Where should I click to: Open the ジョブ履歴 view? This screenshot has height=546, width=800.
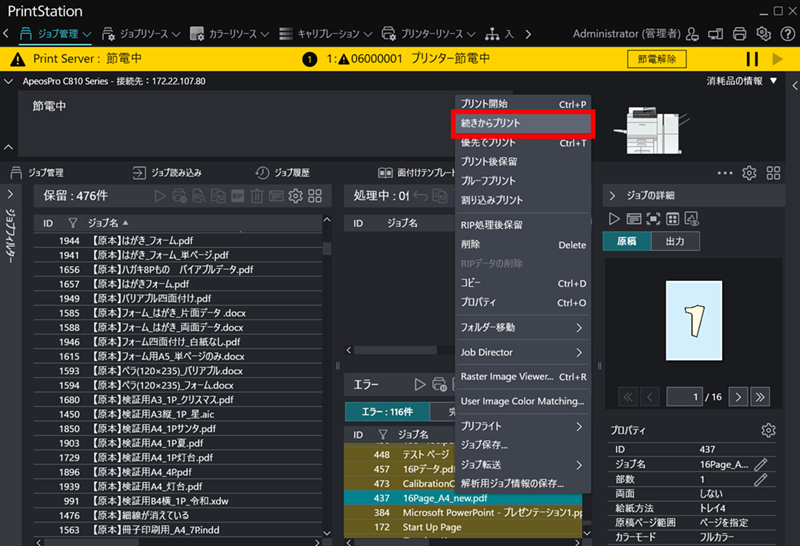pyautogui.click(x=284, y=172)
